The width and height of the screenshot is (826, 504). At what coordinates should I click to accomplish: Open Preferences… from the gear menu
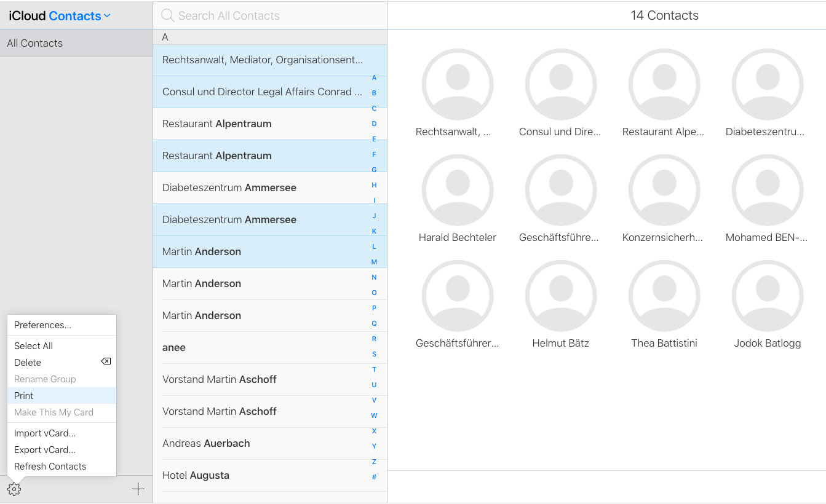tap(42, 325)
